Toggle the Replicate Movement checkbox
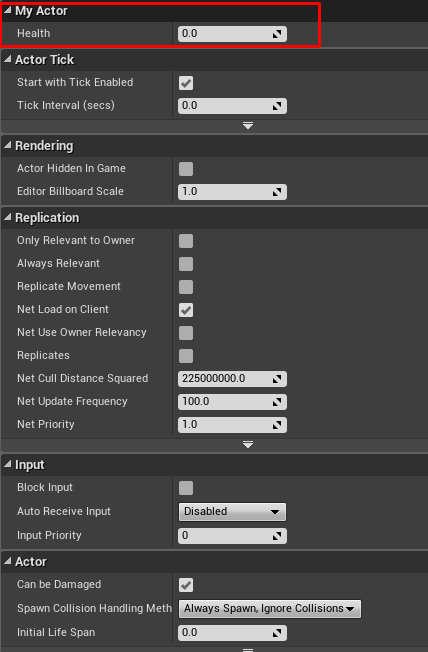 [x=186, y=287]
